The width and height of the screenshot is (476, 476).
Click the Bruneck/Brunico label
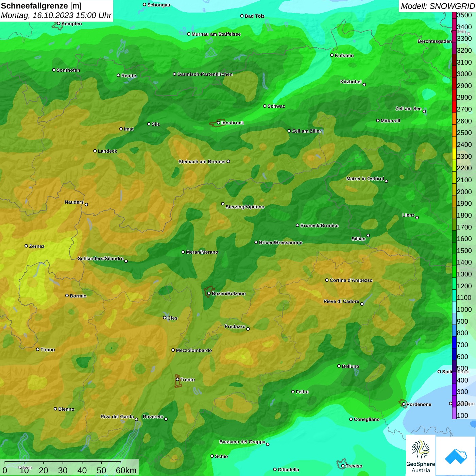[319, 225]
